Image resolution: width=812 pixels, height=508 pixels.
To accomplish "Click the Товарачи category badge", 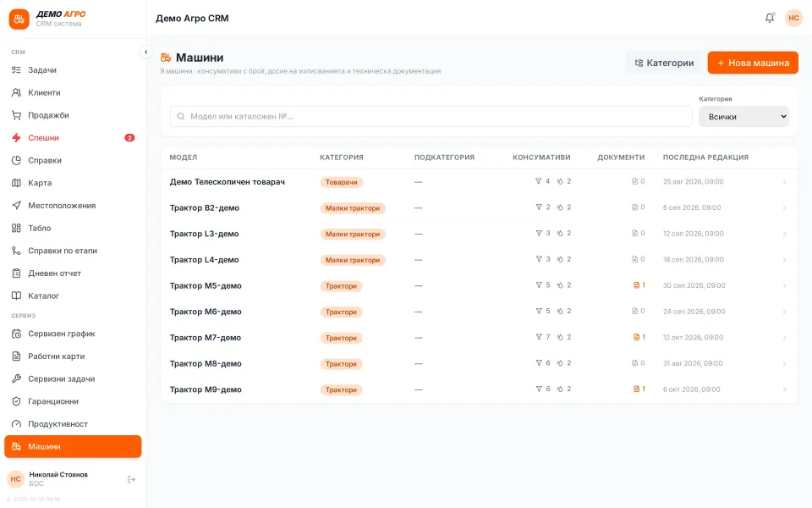I will (x=341, y=183).
